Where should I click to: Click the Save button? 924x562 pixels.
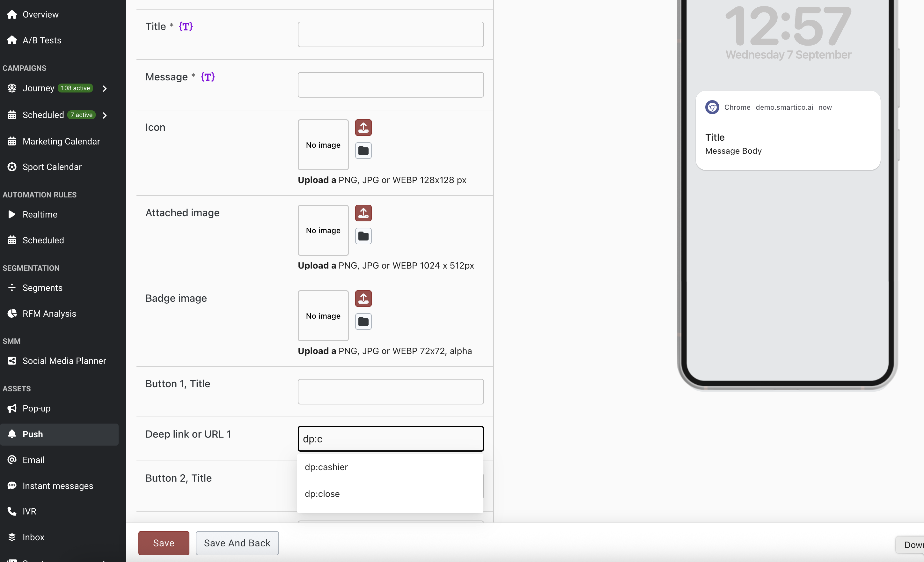164,543
